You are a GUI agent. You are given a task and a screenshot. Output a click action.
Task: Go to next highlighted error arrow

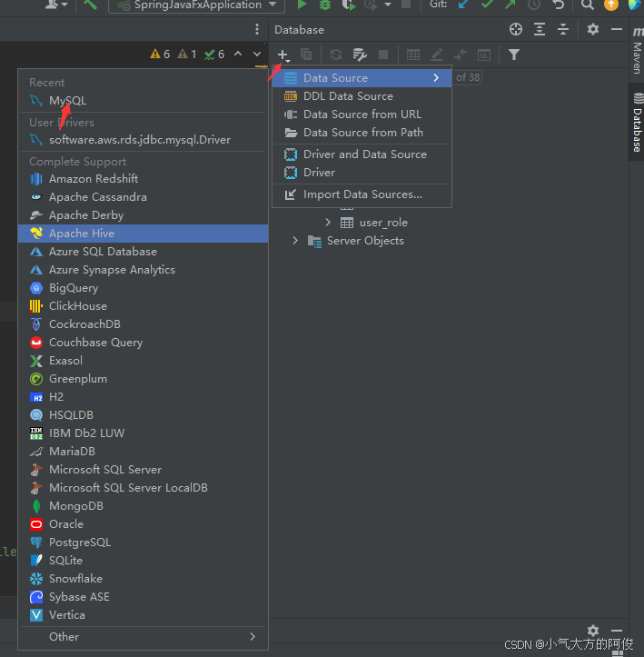pos(257,54)
